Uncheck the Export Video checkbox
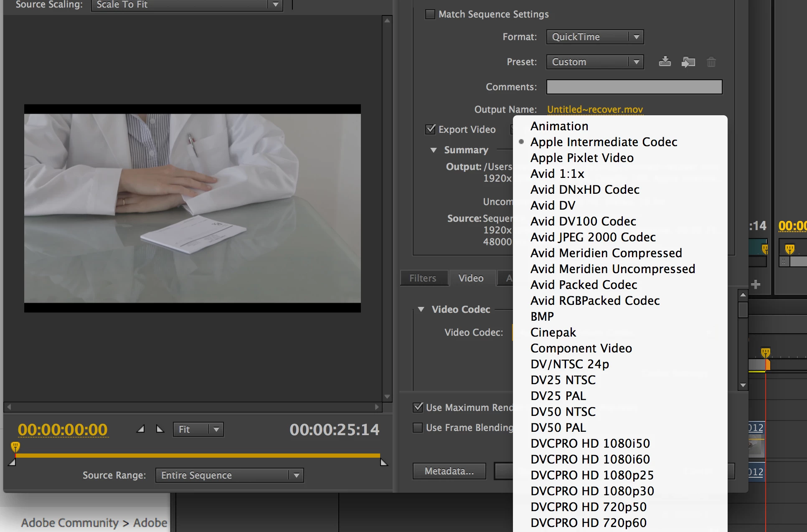This screenshot has height=532, width=807. tap(430, 129)
